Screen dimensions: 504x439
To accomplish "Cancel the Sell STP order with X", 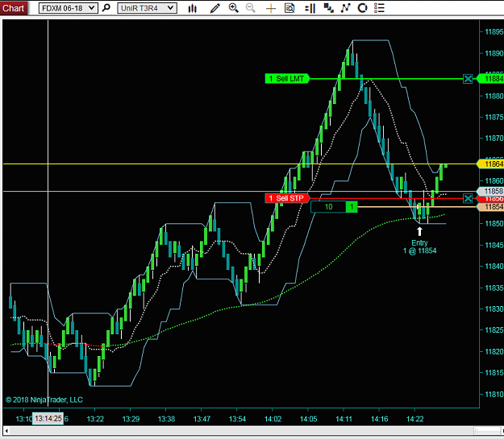I will click(x=468, y=198).
